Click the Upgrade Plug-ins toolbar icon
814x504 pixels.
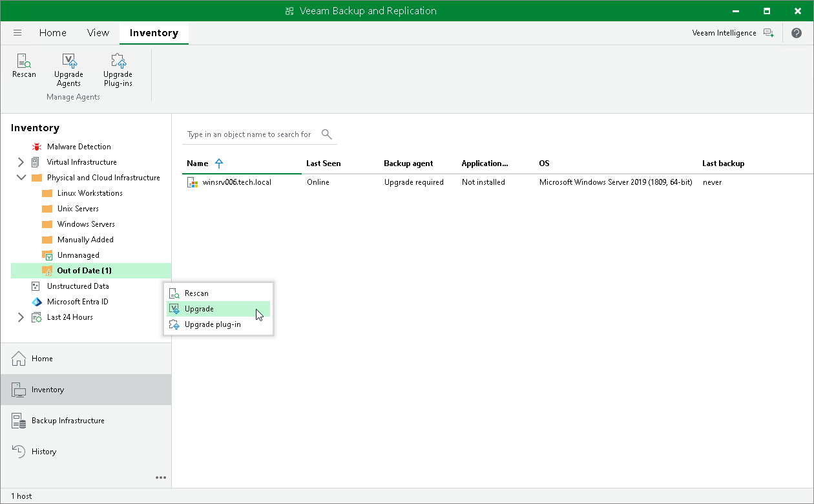pos(118,68)
